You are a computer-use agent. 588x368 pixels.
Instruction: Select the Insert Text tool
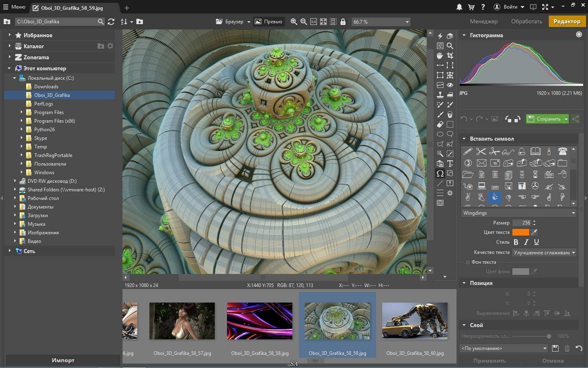(450, 164)
